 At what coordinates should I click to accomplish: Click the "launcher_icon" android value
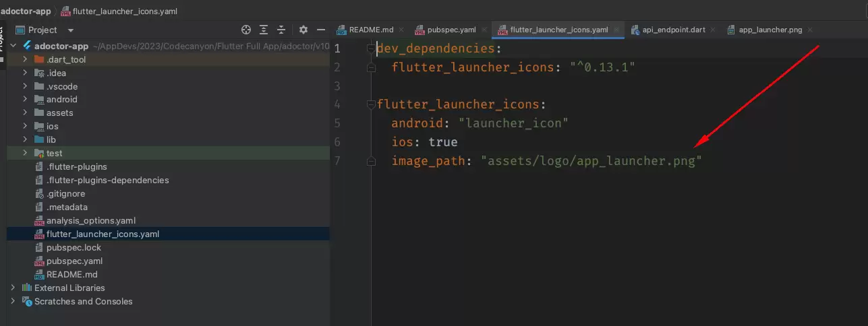tap(513, 123)
